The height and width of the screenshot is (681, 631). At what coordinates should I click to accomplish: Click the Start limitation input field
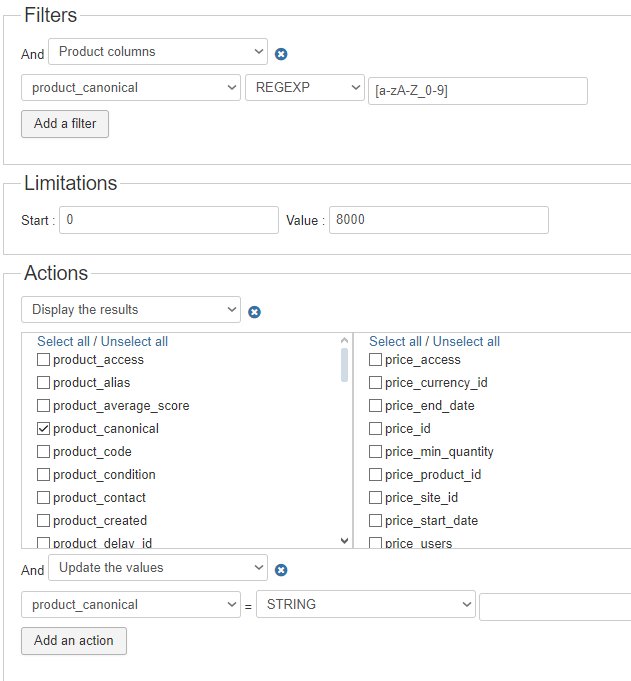(168, 220)
